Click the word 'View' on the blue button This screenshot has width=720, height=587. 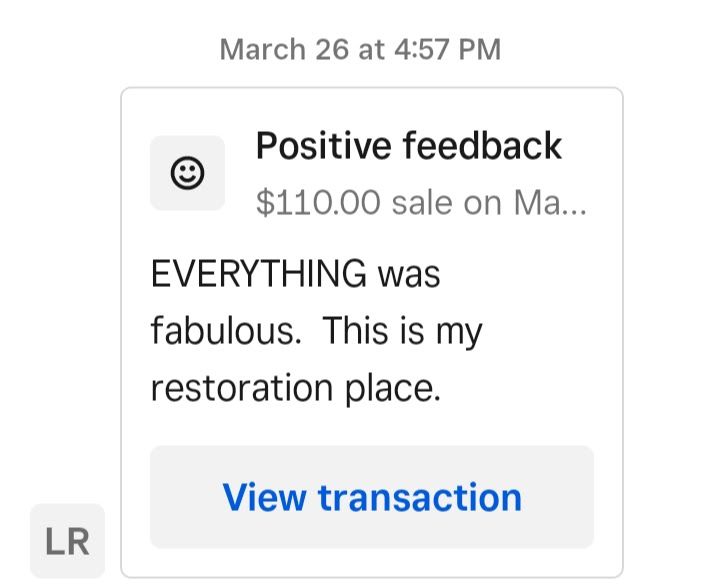264,497
